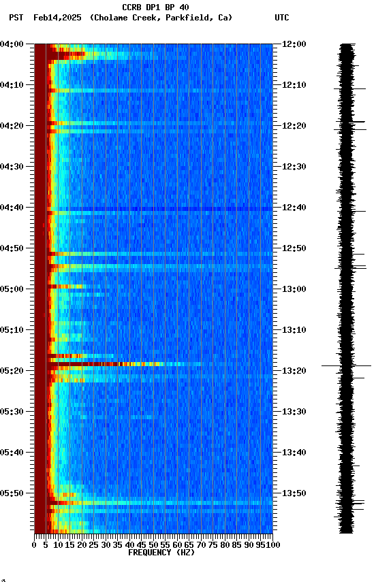Click the 12:40 UTC time label
Viewport: 376px width, 588px height.
coord(294,208)
